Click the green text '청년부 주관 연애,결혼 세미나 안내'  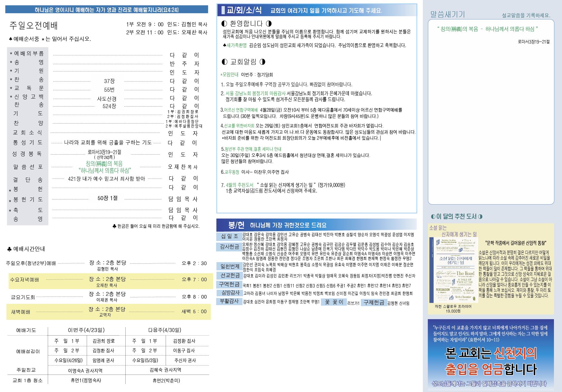pyautogui.click(x=253, y=149)
